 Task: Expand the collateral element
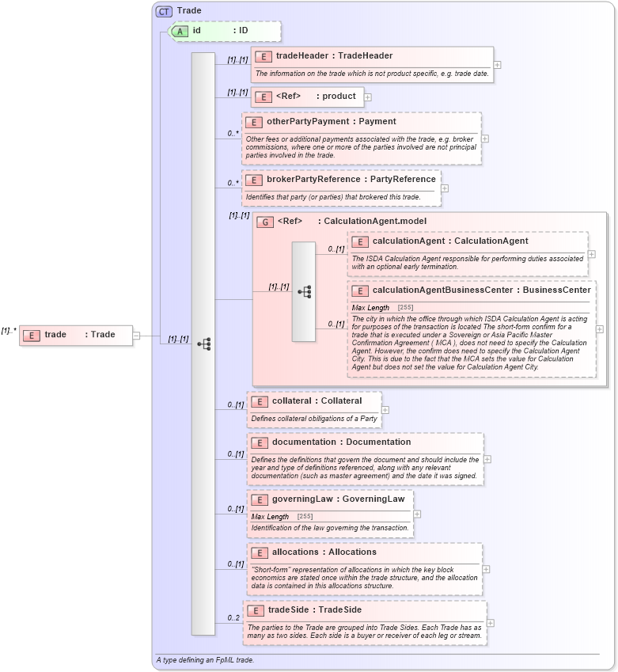(x=385, y=410)
